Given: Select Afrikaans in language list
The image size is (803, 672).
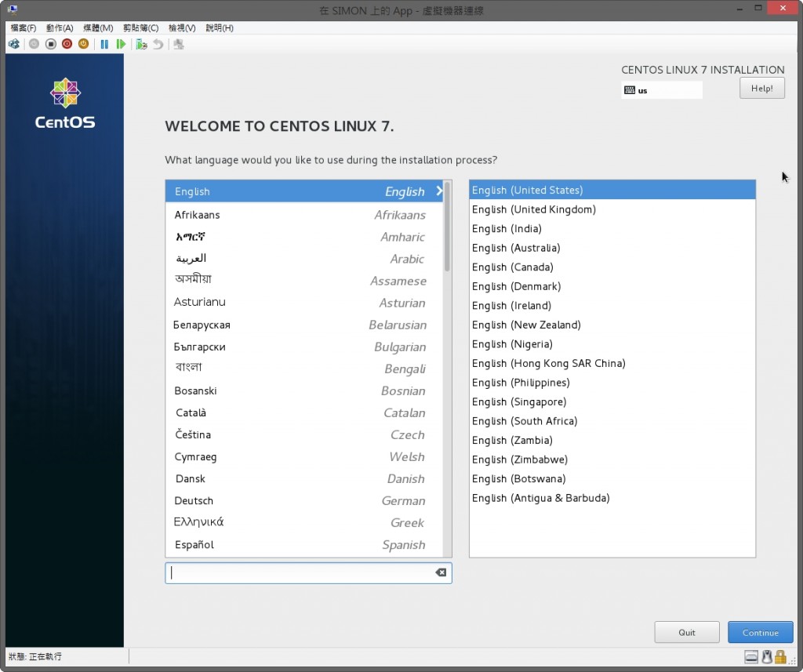Looking at the screenshot, I should (304, 215).
